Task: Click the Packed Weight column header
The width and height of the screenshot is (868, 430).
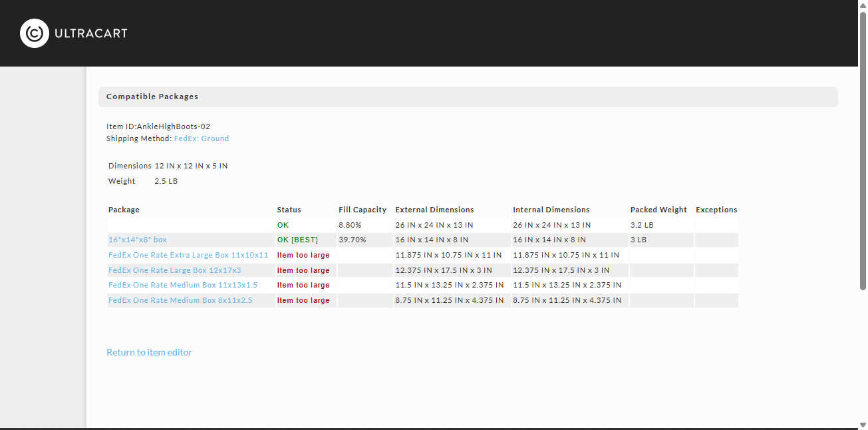Action: coord(658,210)
